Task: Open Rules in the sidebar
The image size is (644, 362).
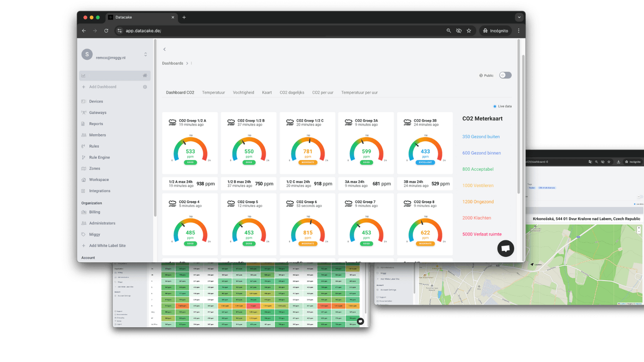Action: pos(94,146)
